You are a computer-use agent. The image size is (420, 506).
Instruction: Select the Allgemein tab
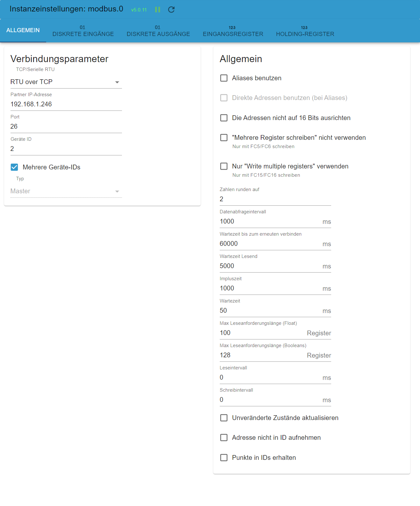tap(23, 31)
